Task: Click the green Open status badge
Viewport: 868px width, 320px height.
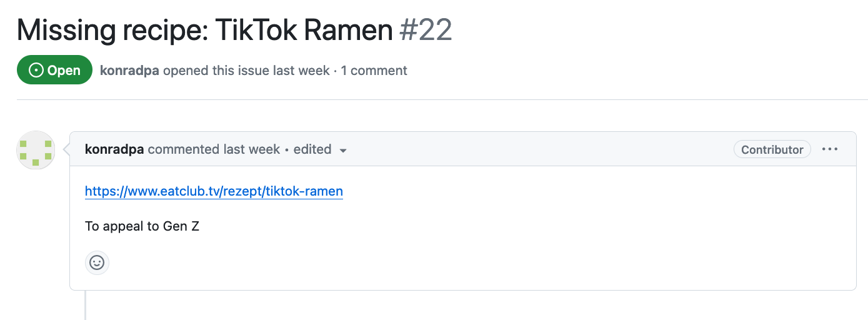Action: 54,70
